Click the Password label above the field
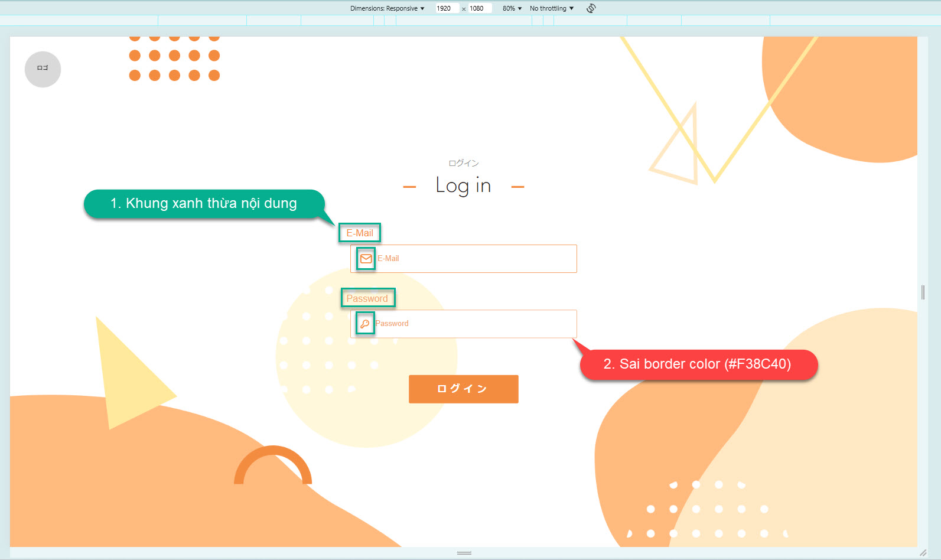The image size is (941, 560). 367,298
